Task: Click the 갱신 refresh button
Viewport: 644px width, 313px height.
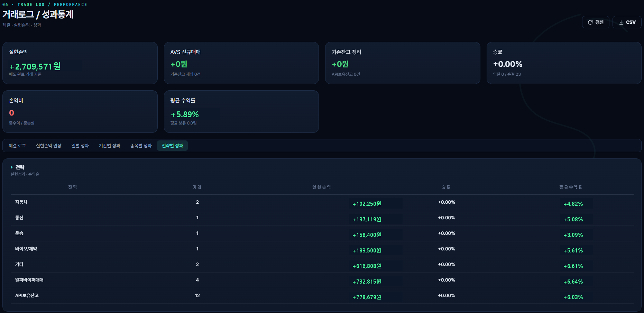Action: click(x=596, y=22)
